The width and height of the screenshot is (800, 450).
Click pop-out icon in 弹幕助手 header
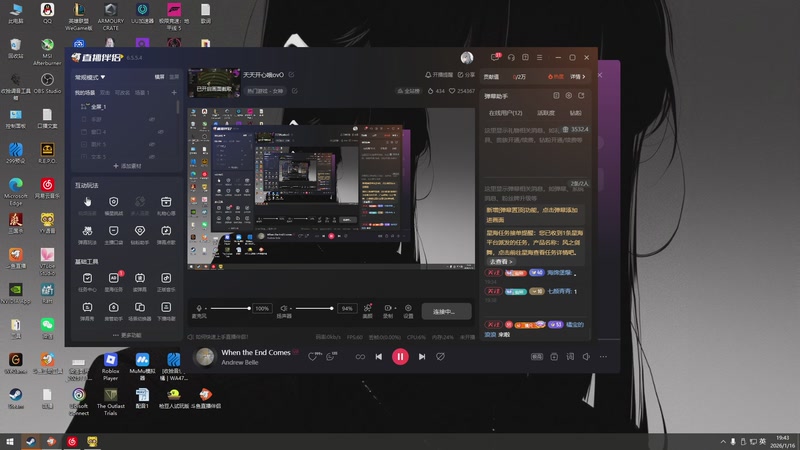(581, 95)
